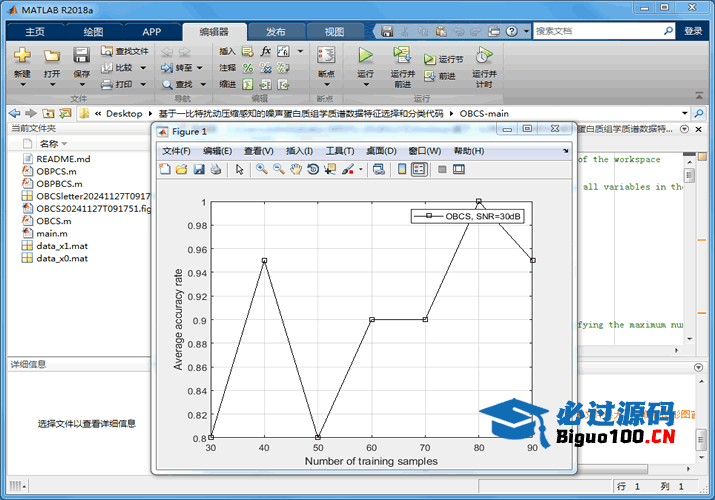Open the Breakpoints (断点) dropdown
This screenshot has height=500, width=715.
325,85
